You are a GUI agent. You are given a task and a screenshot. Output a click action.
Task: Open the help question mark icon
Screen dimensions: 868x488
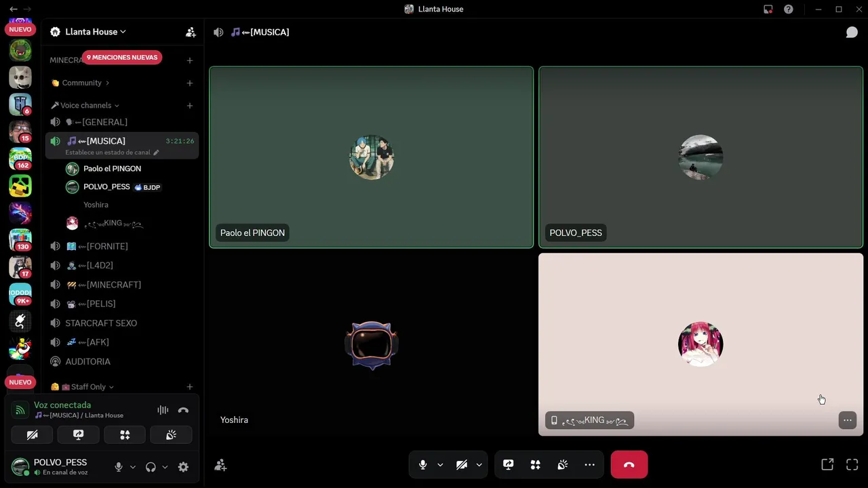789,9
